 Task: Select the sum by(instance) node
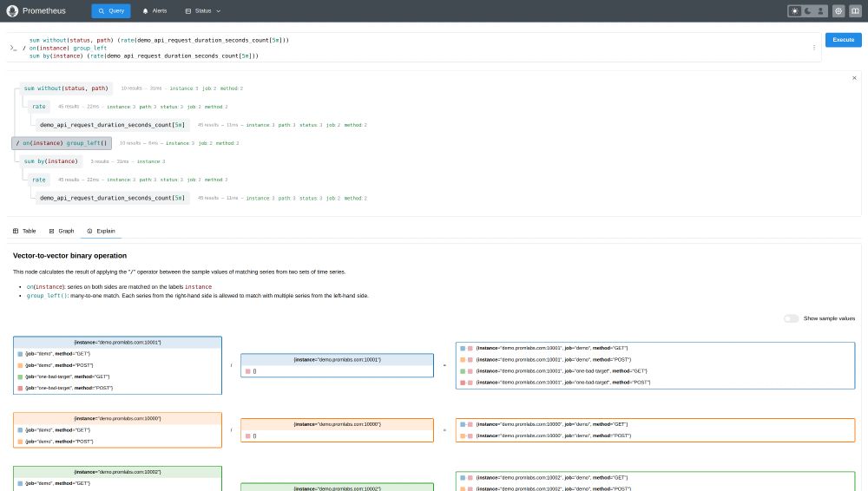[x=51, y=161]
